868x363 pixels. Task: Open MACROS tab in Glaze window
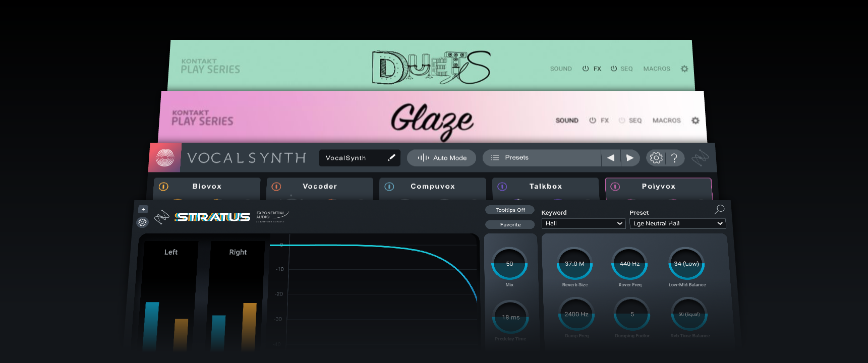pos(667,120)
